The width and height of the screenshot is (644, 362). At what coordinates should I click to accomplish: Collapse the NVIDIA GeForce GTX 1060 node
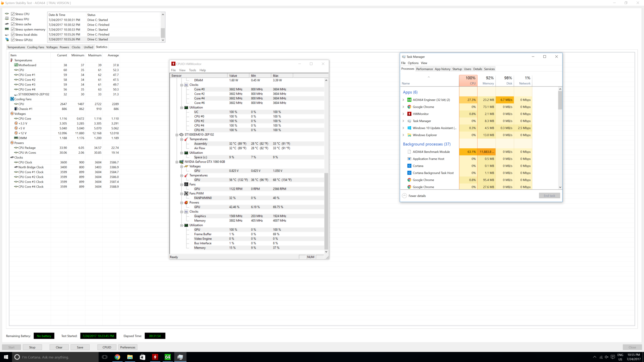click(x=177, y=162)
